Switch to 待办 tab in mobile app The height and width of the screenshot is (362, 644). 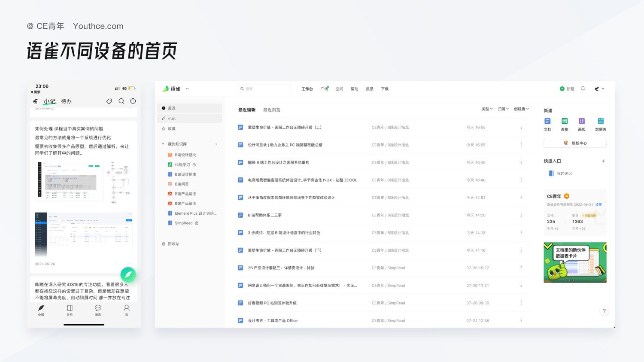[x=66, y=101]
